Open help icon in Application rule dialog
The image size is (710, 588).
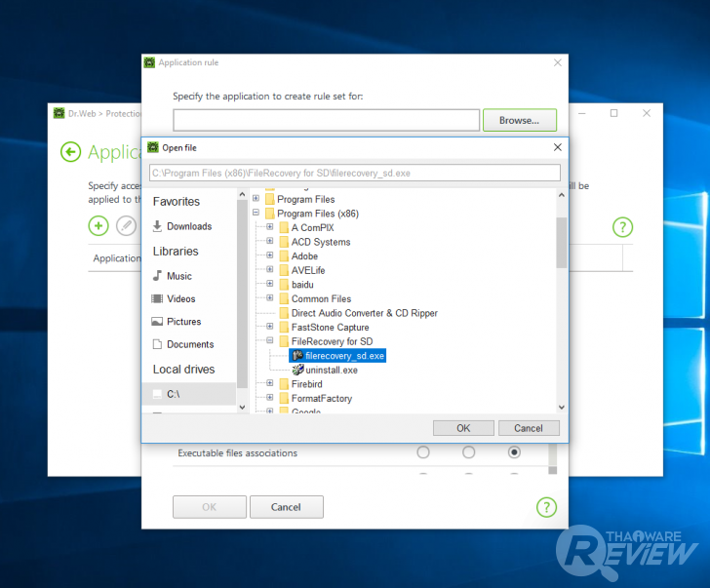coord(546,507)
